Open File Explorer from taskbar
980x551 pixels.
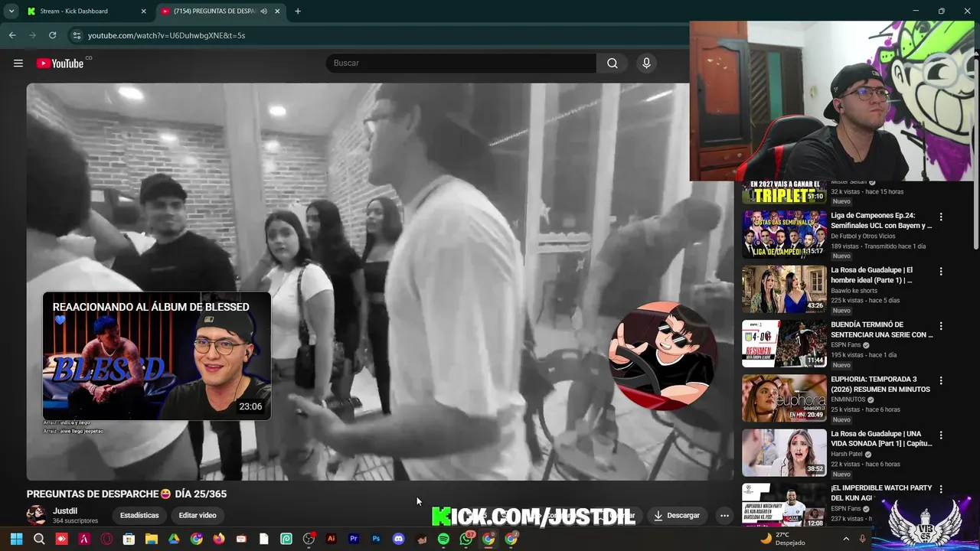click(152, 539)
